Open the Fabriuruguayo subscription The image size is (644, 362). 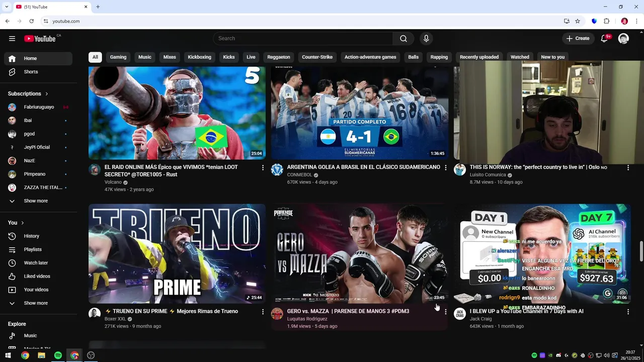tap(38, 107)
